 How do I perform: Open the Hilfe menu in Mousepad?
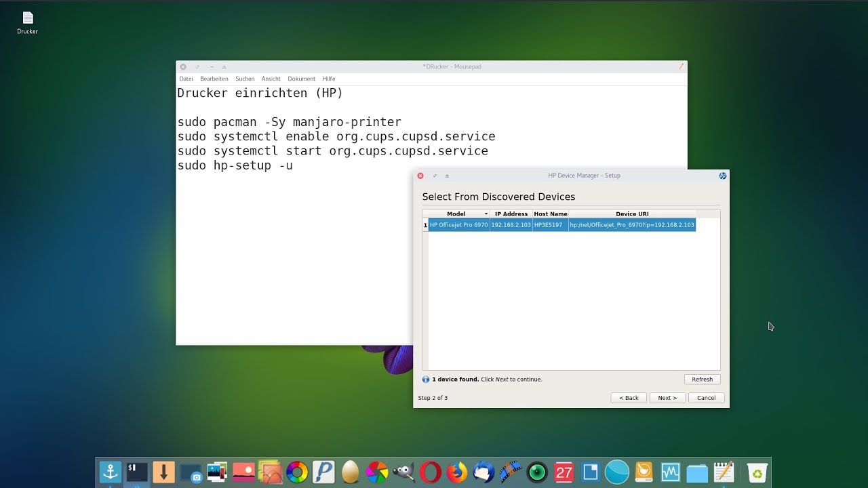coord(329,79)
